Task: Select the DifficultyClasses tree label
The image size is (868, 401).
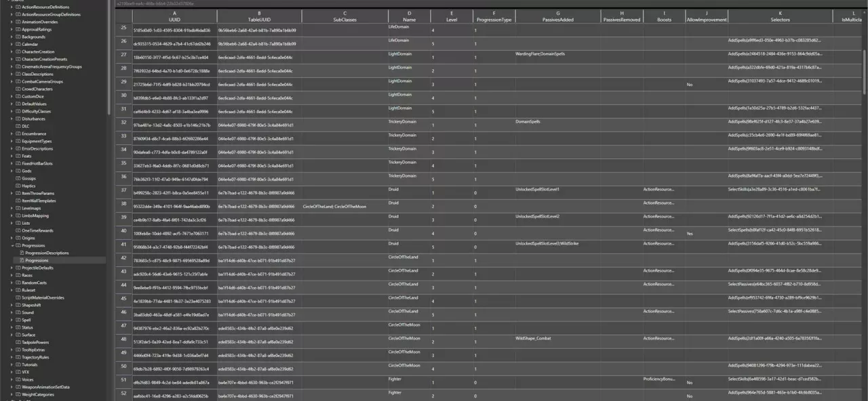Action: [x=37, y=111]
